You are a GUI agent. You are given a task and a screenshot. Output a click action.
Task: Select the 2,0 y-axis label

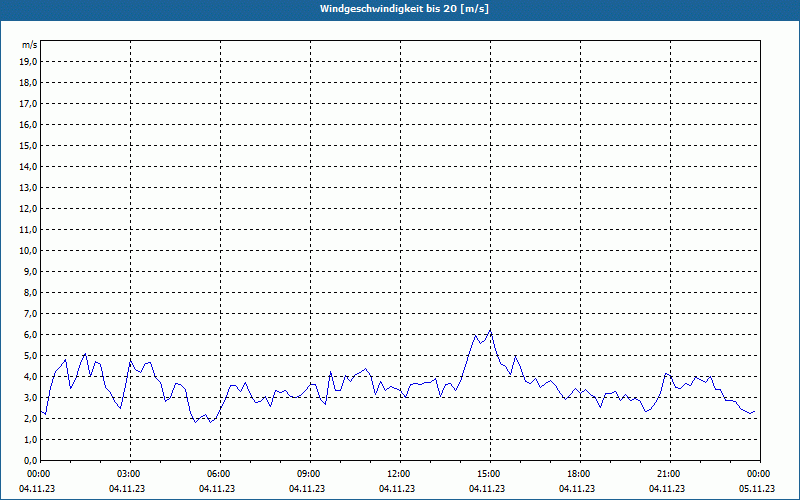tap(31, 419)
